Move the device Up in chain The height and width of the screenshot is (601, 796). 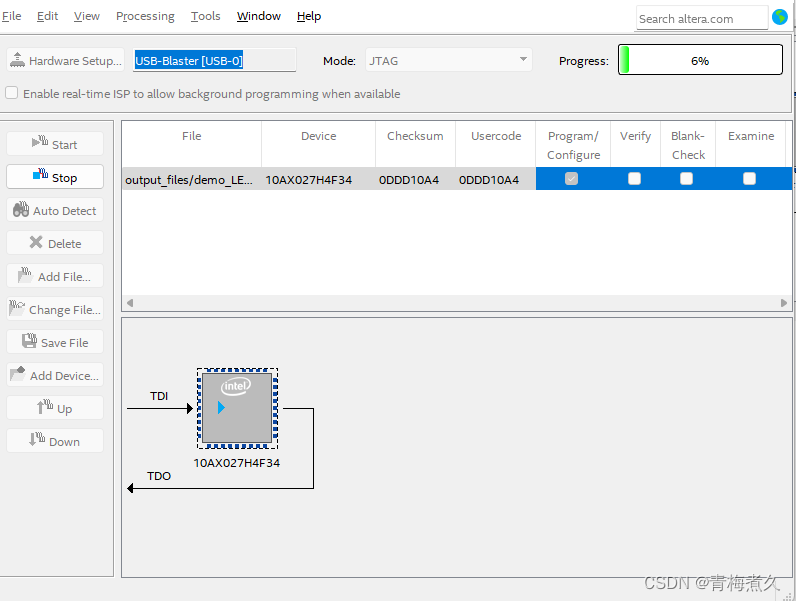click(x=55, y=408)
